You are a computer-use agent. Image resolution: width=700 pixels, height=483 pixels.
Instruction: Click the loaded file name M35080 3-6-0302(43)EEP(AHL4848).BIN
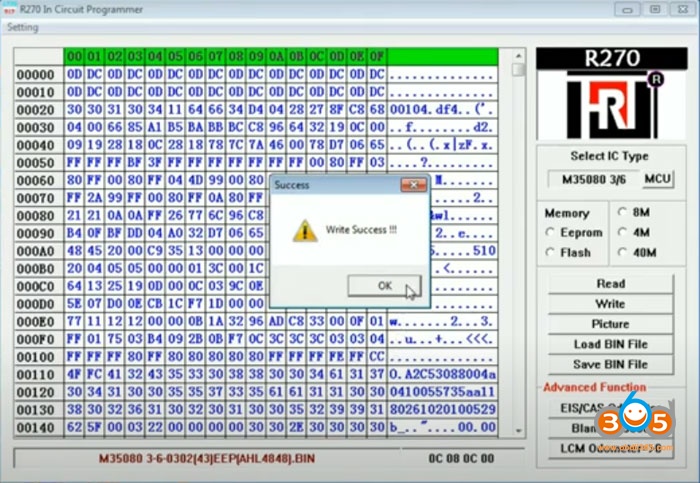(x=207, y=459)
